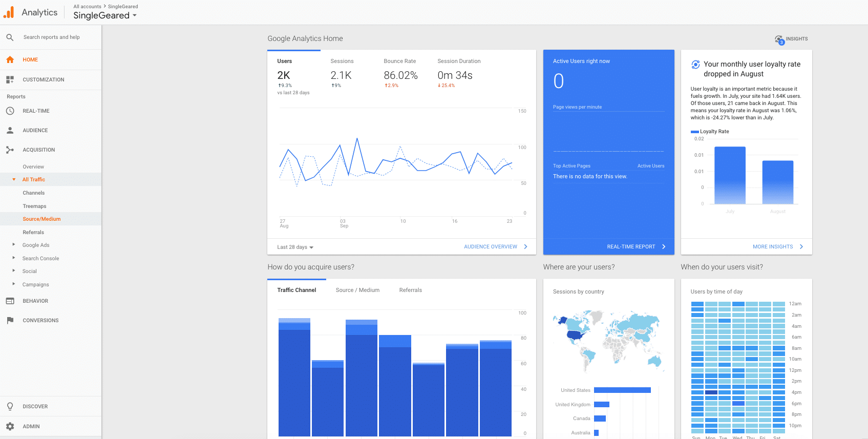Click the United States on world map
This screenshot has width=868, height=439.
[x=576, y=336]
